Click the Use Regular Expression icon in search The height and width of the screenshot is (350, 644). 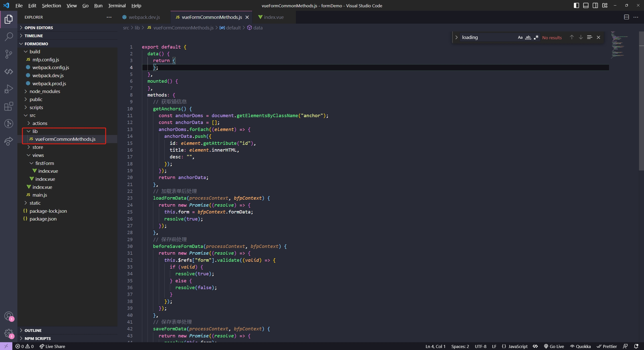536,37
